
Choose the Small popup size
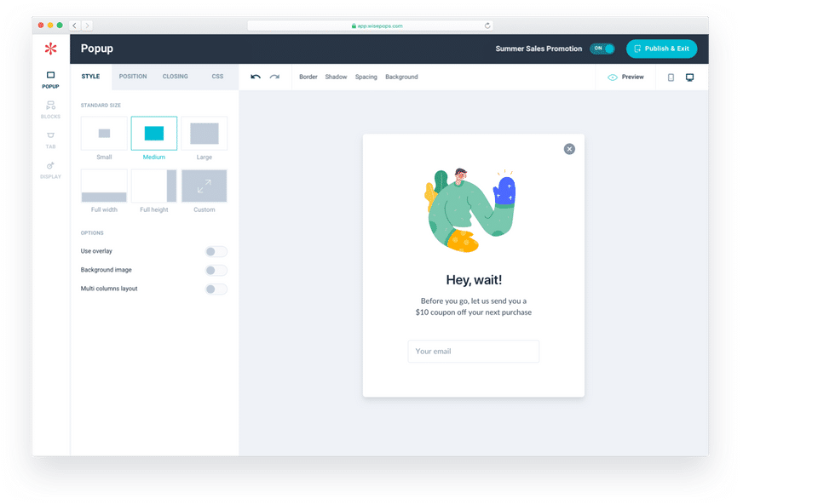coord(104,134)
